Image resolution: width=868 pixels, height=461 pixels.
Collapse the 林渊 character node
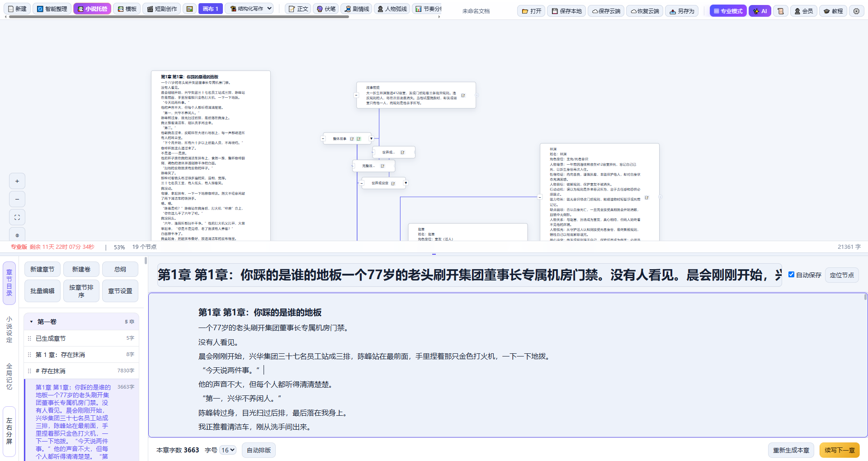coord(540,197)
